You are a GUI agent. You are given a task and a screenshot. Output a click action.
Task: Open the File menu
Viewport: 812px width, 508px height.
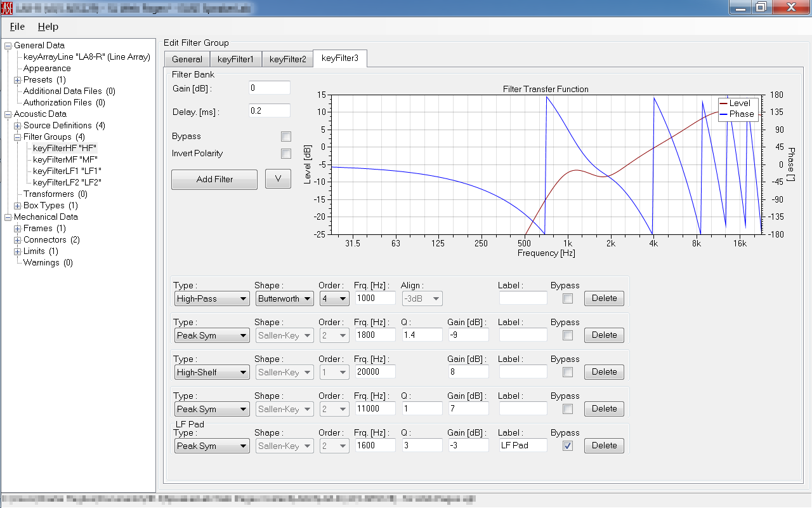(17, 27)
